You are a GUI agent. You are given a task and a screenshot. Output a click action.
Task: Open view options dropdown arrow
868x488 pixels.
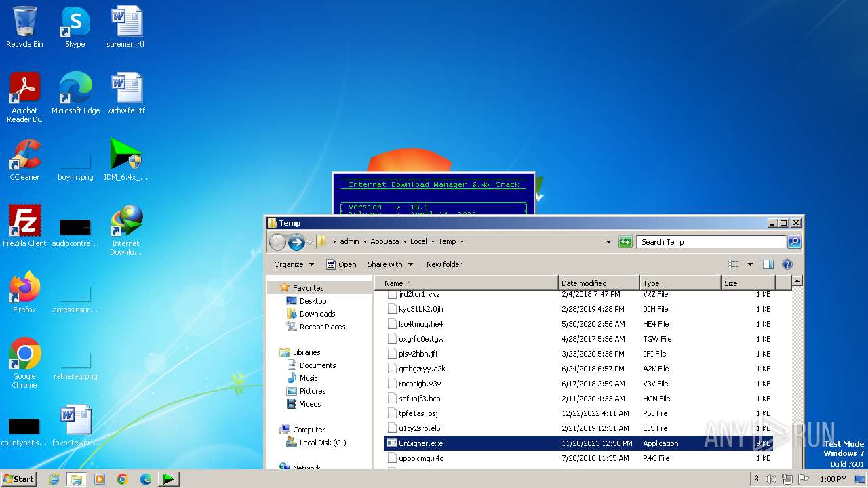tap(750, 264)
